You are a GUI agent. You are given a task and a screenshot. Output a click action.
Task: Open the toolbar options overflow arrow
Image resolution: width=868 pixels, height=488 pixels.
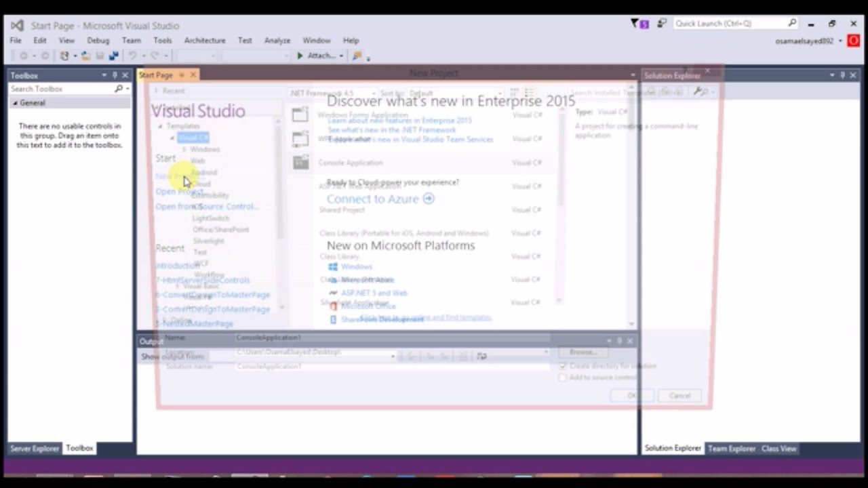tap(368, 58)
